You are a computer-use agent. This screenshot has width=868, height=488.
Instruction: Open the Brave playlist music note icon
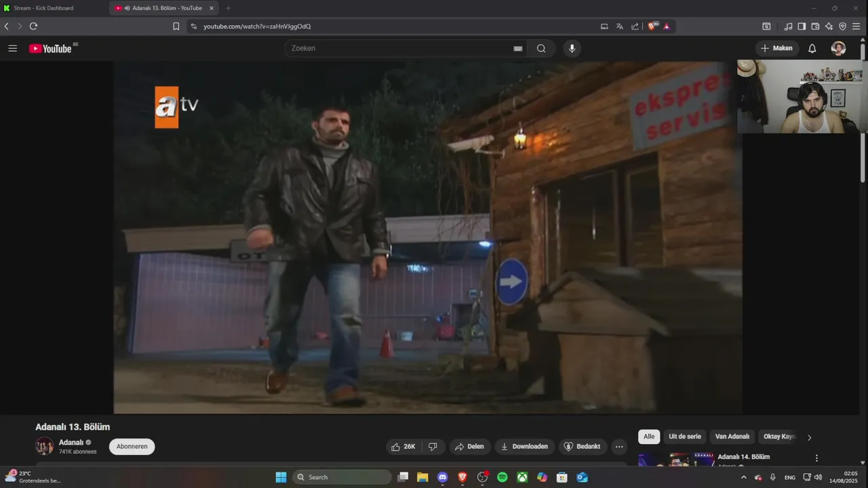[x=788, y=26]
